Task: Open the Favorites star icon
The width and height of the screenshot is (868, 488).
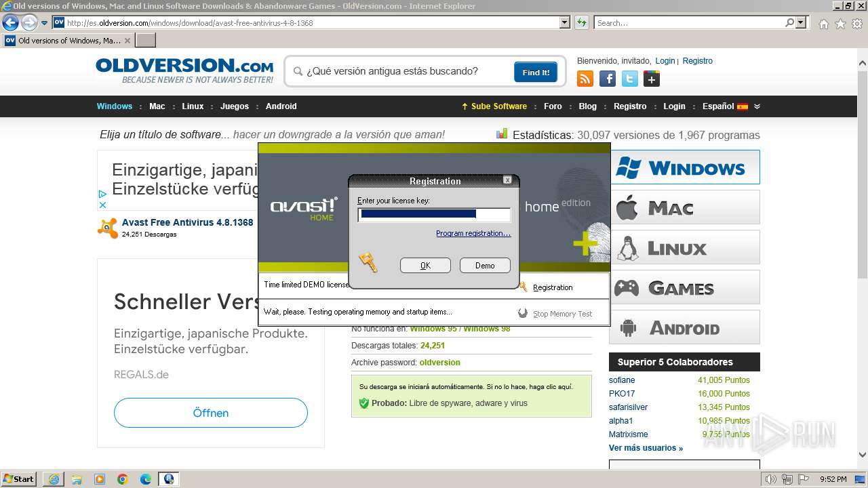Action: 840,24
